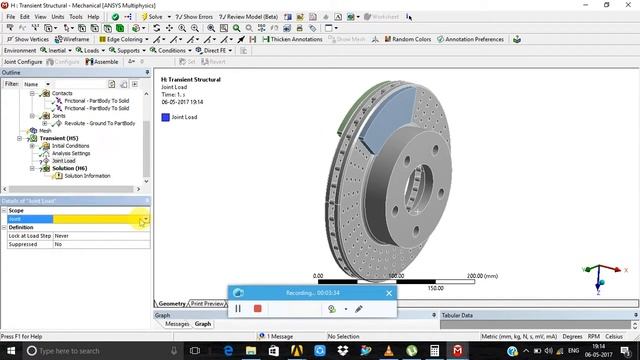Open File Explorer from taskbar

(x=251, y=351)
